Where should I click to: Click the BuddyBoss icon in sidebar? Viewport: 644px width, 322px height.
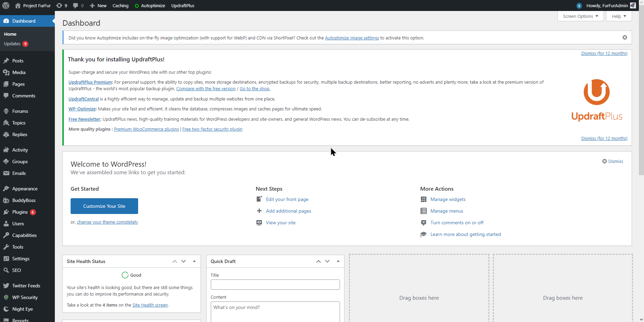(6, 200)
